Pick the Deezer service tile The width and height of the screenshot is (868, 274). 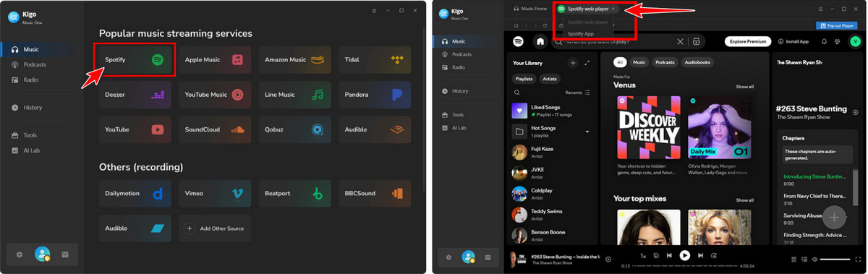point(135,95)
